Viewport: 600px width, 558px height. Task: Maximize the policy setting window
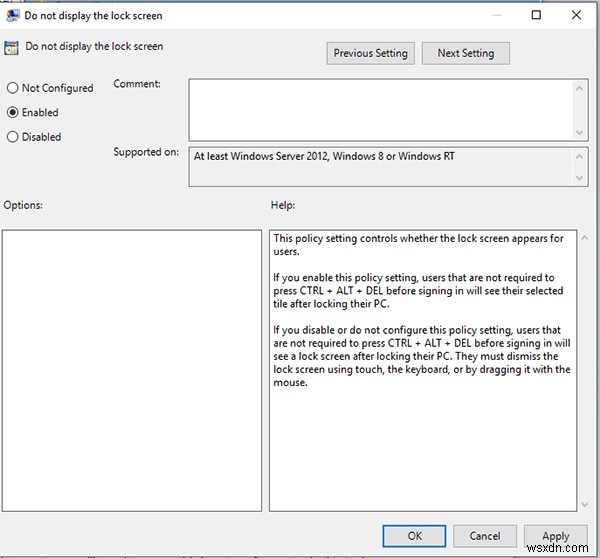[536, 16]
